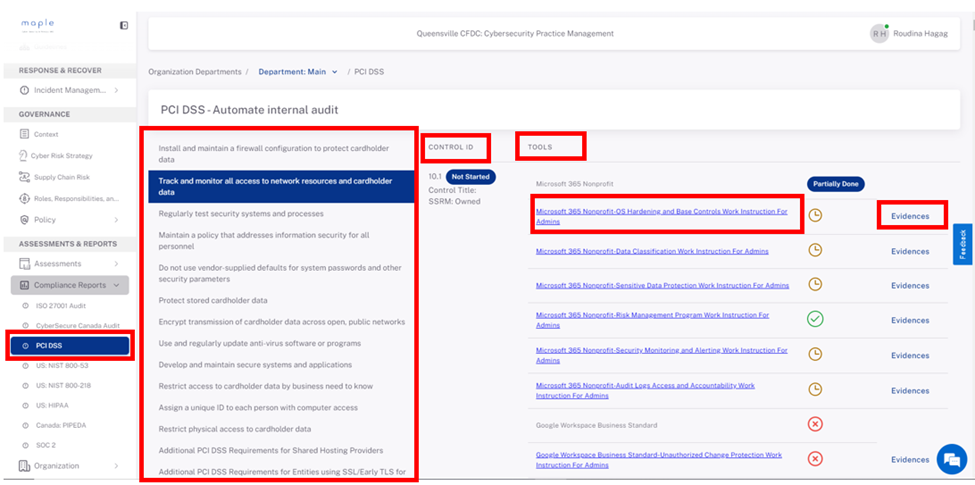Select Encrypt transmission of cardholder data requirement
The width and height of the screenshot is (975, 485).
click(281, 322)
